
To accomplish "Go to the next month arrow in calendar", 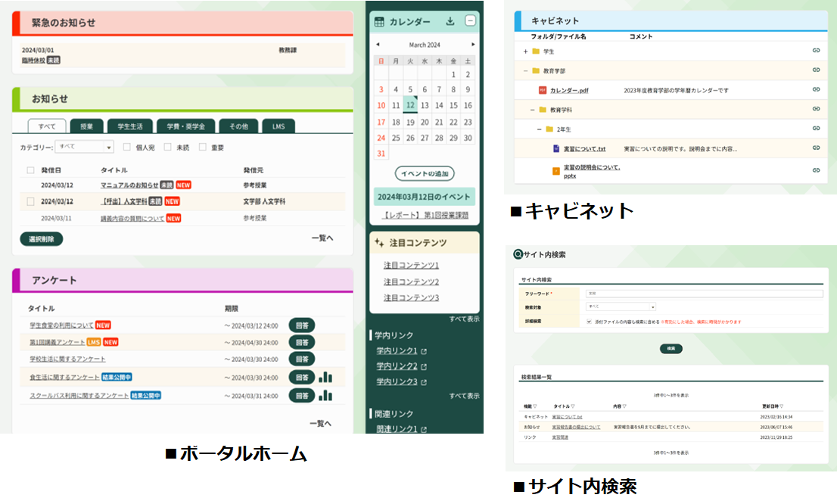I will [473, 45].
